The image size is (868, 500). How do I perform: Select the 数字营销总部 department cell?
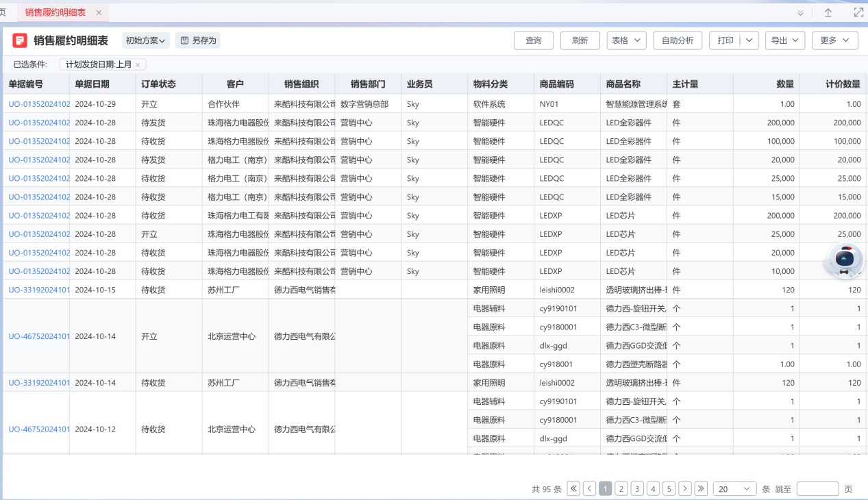pos(368,104)
